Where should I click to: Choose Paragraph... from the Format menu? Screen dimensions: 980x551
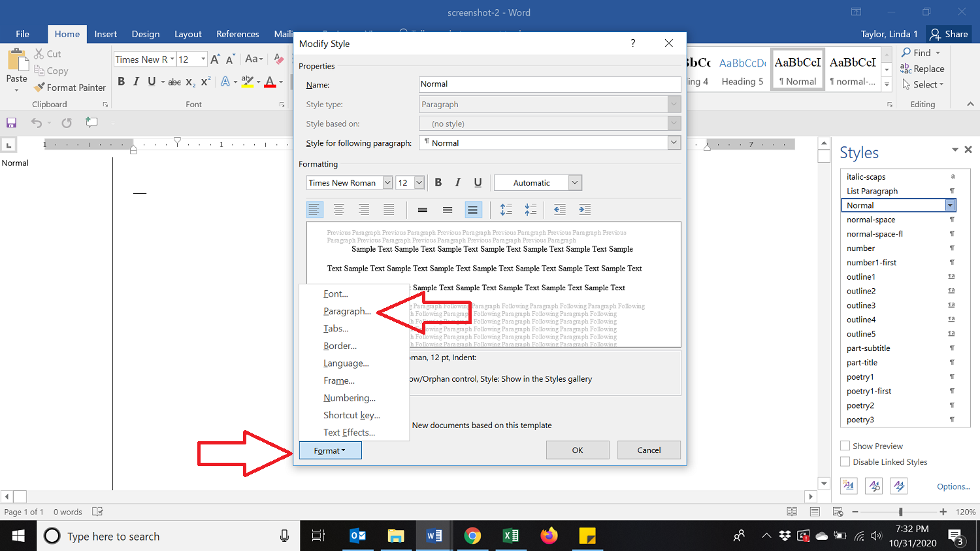tap(347, 311)
